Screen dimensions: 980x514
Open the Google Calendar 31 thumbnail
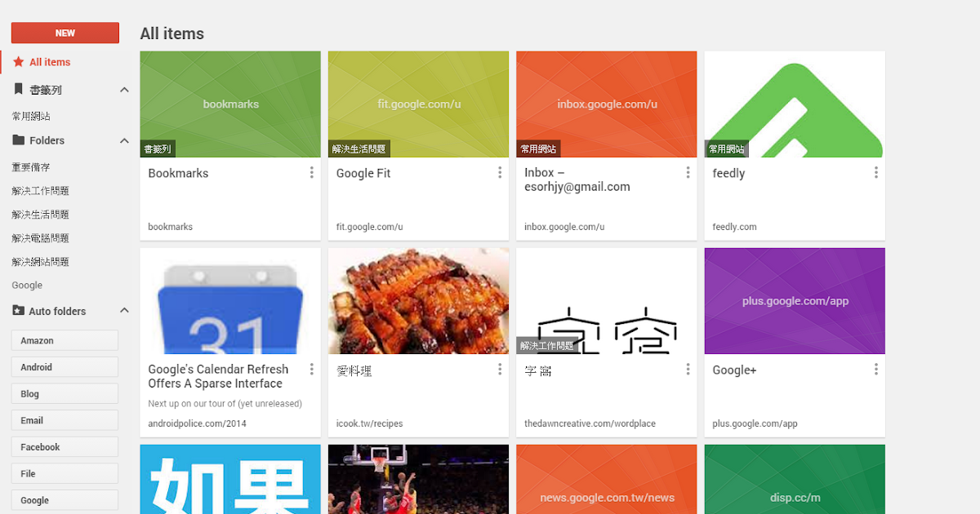(230, 301)
